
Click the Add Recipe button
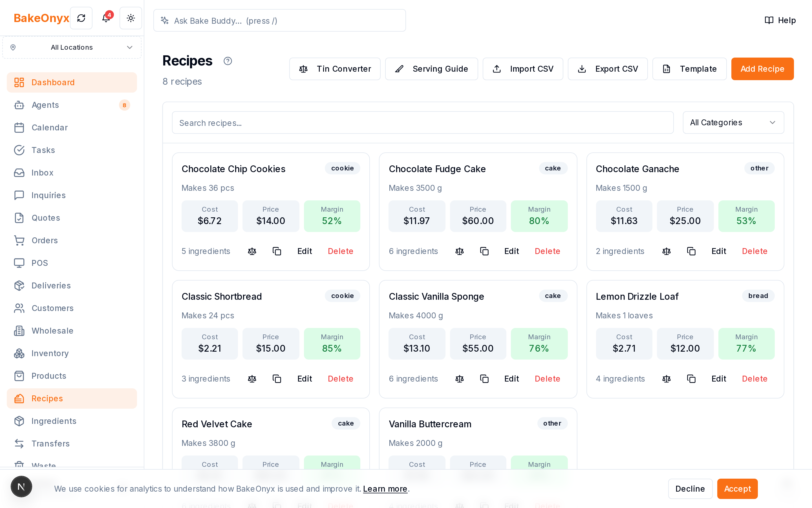coord(762,69)
